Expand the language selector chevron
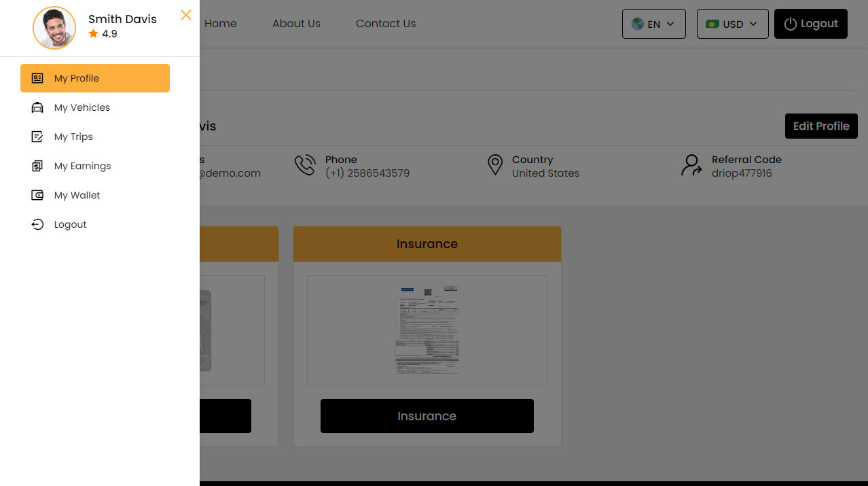 [x=670, y=24]
